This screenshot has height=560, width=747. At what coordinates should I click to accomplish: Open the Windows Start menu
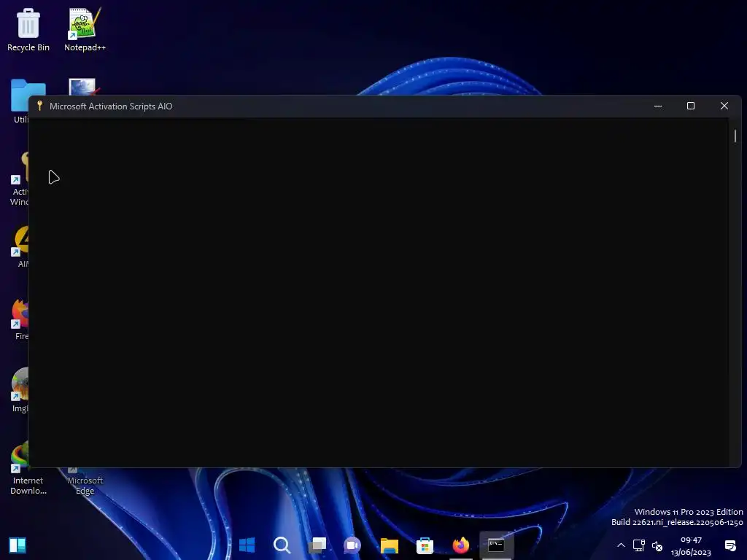click(x=247, y=545)
